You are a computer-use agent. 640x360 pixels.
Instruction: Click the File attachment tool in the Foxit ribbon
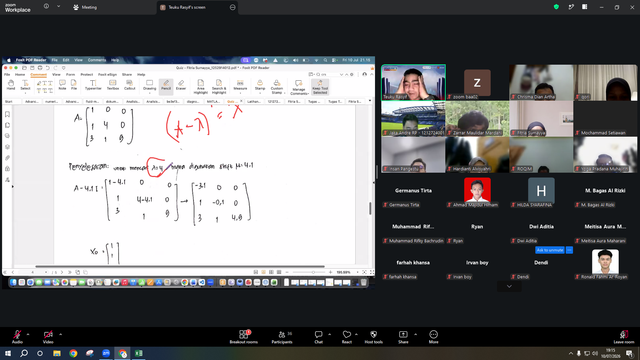74,85
